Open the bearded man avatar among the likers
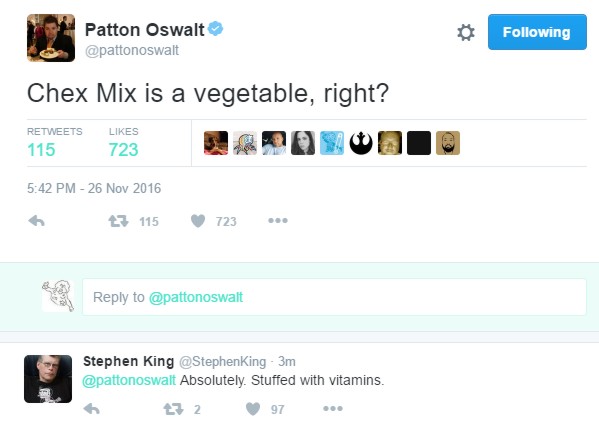Image resolution: width=599 pixels, height=424 pixels. click(x=448, y=143)
